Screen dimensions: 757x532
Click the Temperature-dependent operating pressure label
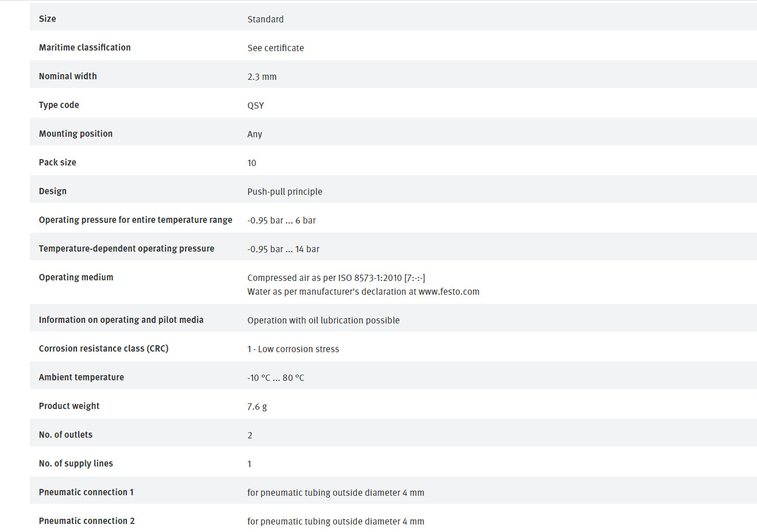point(126,249)
